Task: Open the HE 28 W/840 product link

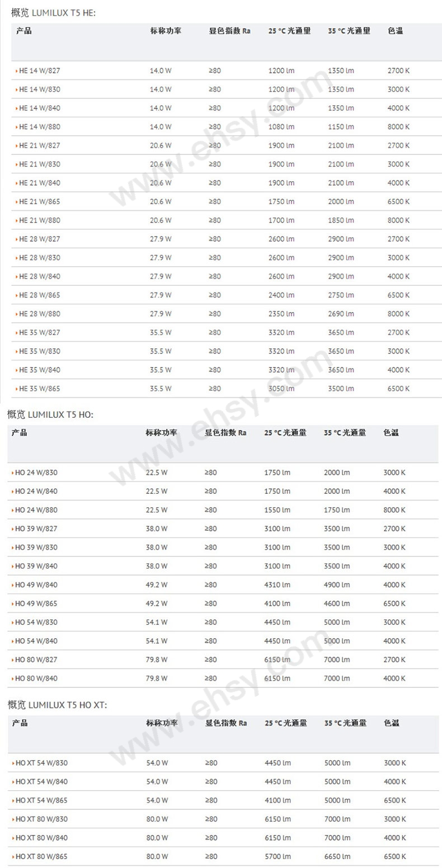Action: tap(40, 277)
